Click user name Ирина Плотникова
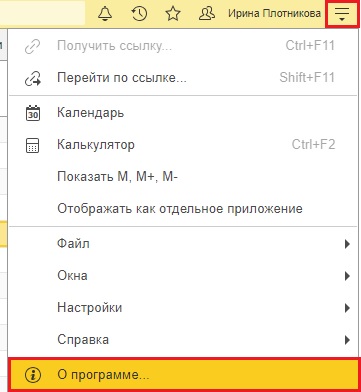The image size is (361, 392). (x=274, y=14)
